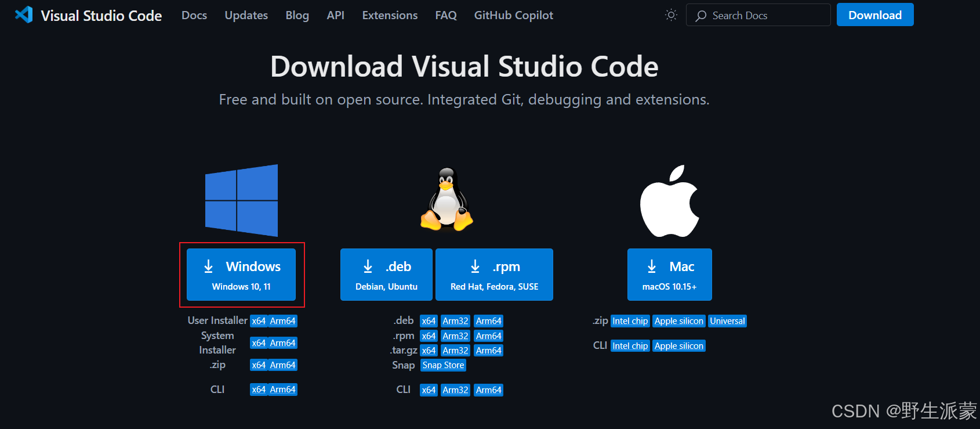Screen dimensions: 980x429
Task: Select Linux .rpm Arm32 link
Action: [x=455, y=336]
